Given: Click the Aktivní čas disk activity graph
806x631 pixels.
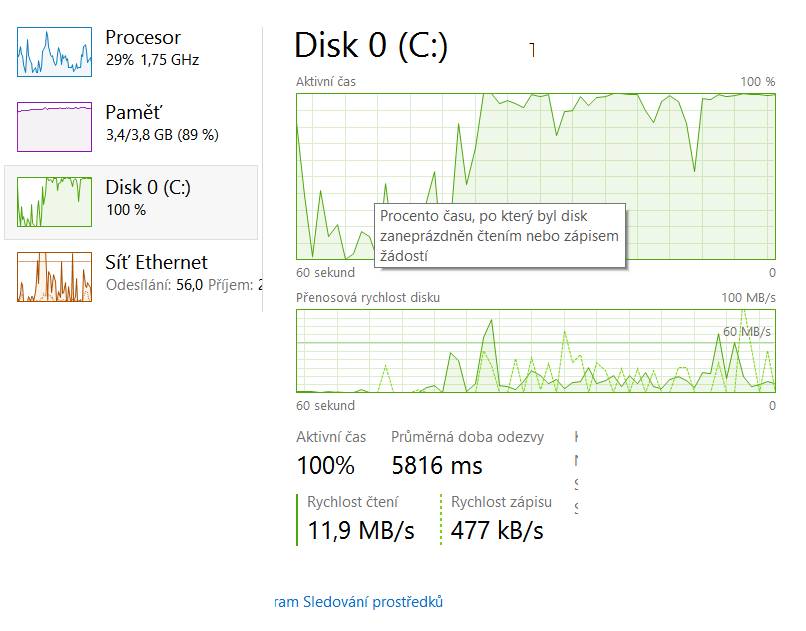Looking at the screenshot, I should (x=536, y=176).
